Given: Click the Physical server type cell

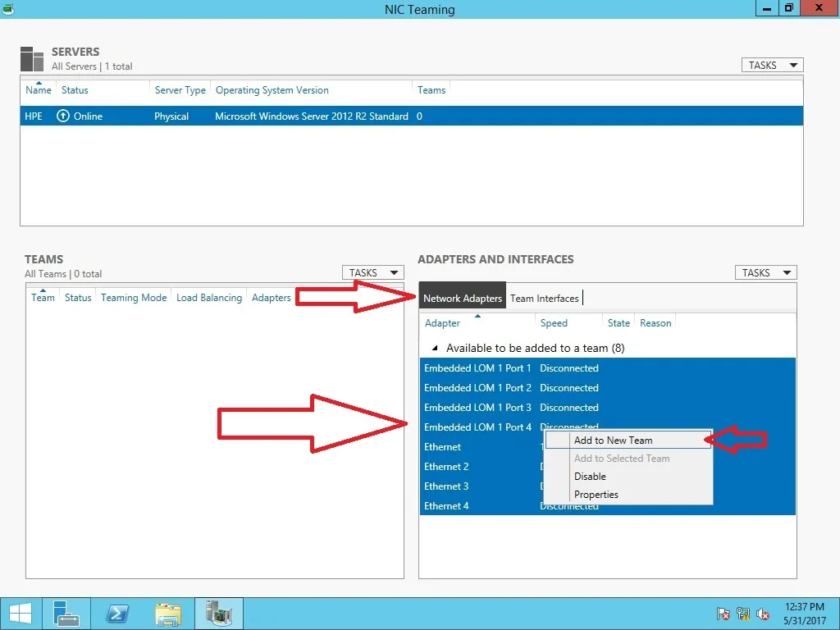Looking at the screenshot, I should (x=171, y=116).
